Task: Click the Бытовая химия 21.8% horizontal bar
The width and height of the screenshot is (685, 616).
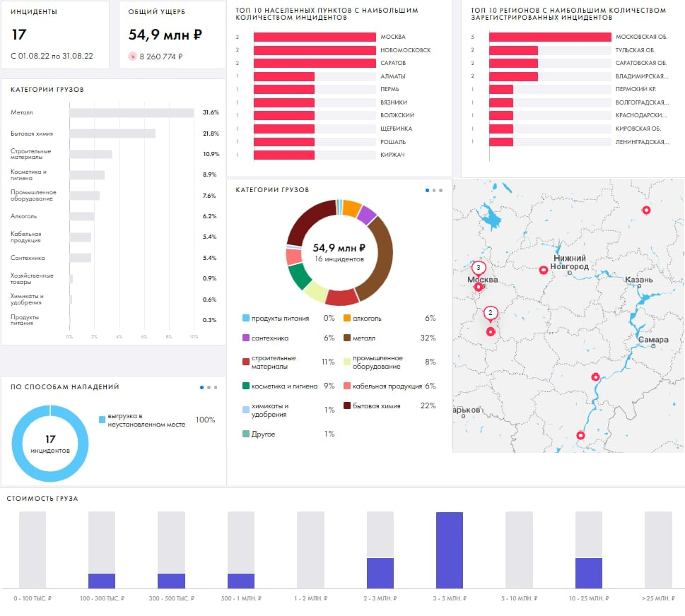Action: pos(112,134)
